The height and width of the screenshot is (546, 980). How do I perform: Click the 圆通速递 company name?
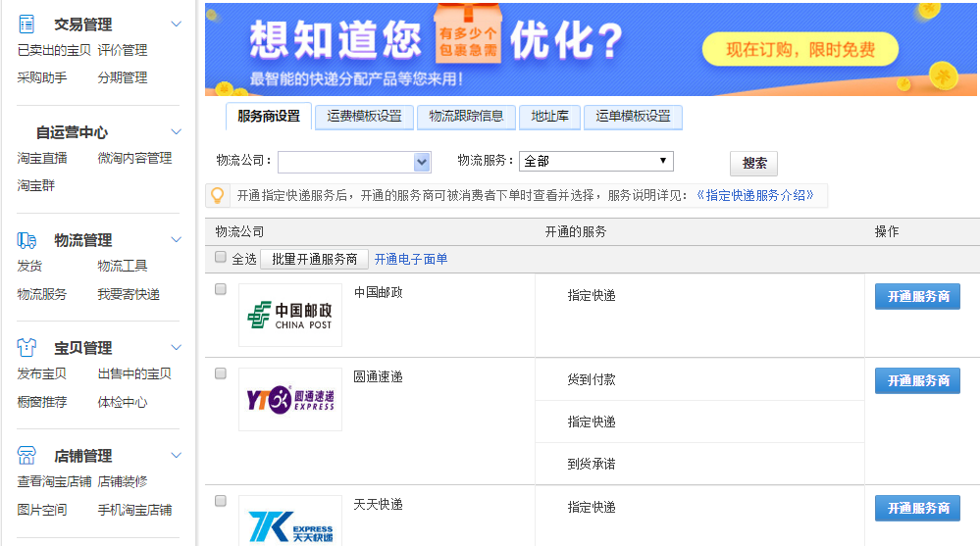point(378,377)
